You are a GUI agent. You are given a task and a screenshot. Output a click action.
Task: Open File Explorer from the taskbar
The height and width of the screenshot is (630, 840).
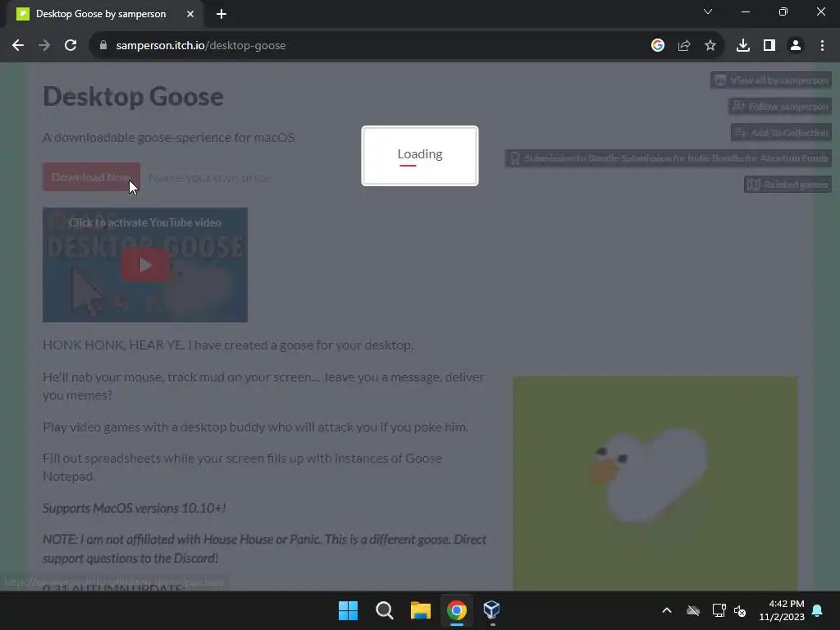pos(421,610)
